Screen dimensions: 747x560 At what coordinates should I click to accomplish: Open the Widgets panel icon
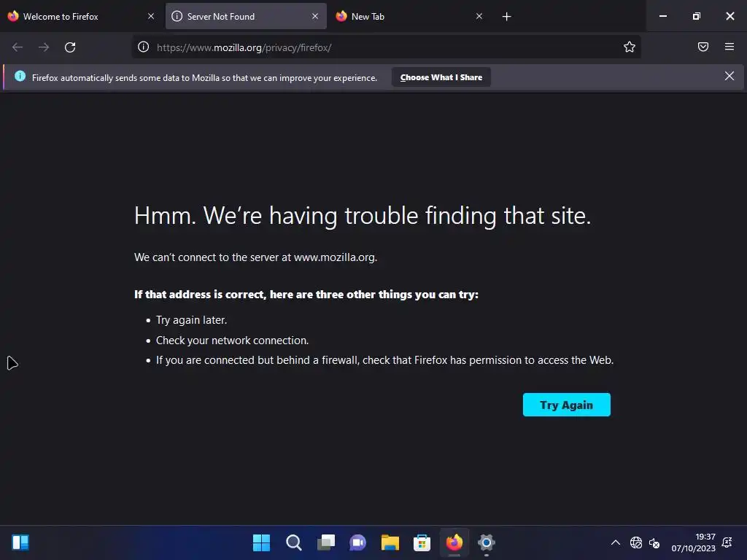coord(20,542)
